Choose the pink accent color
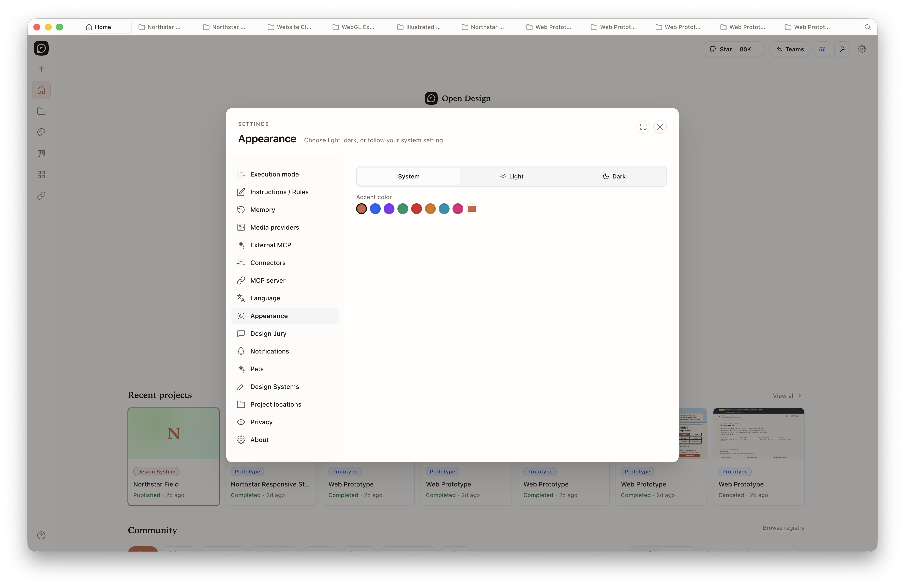 point(458,209)
